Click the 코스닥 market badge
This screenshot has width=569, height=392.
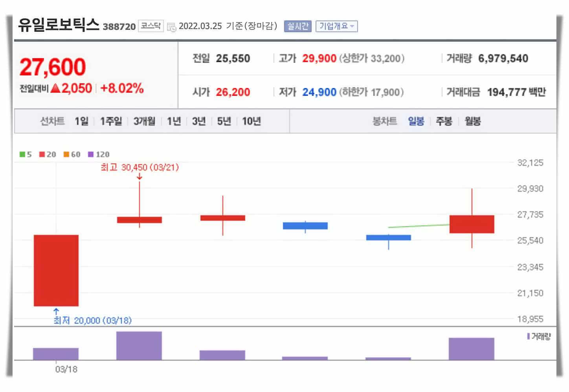point(151,26)
